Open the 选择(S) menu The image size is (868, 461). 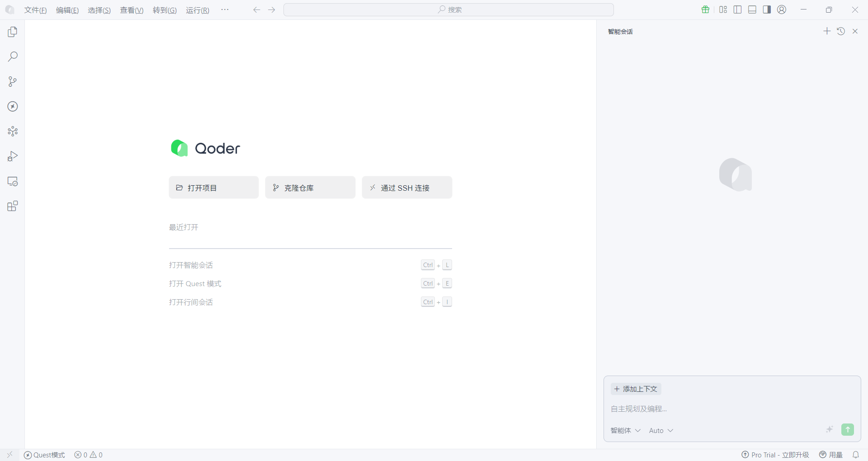click(x=99, y=10)
